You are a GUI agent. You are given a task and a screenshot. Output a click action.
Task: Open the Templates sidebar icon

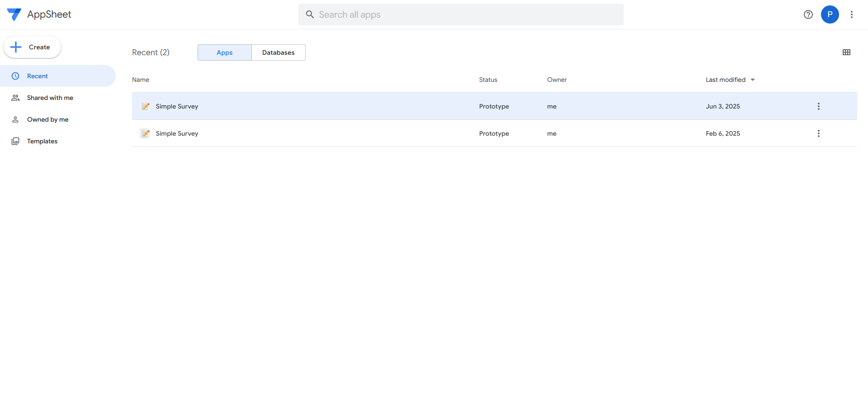click(15, 141)
